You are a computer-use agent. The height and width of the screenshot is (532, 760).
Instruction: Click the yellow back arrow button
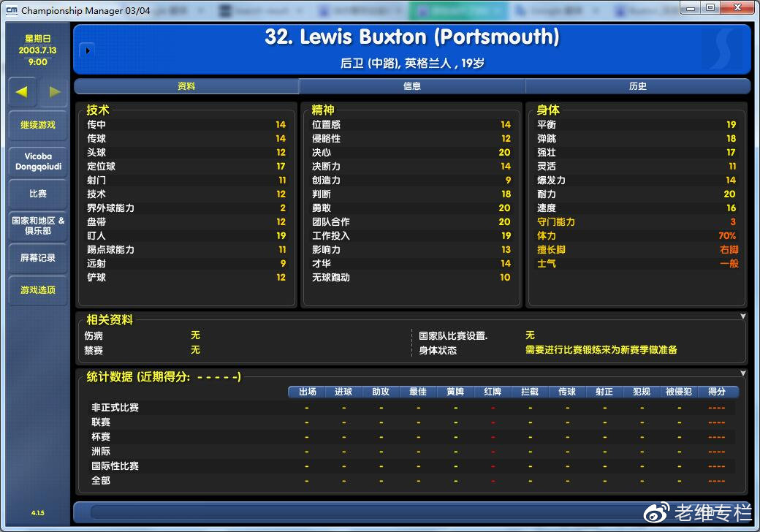point(22,92)
